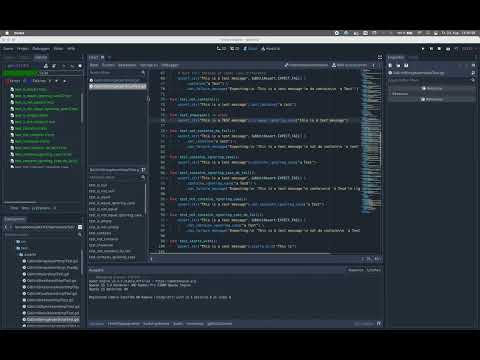Open the AssetLib workspace
This screenshot has width=480, height=360.
pos(270,49)
